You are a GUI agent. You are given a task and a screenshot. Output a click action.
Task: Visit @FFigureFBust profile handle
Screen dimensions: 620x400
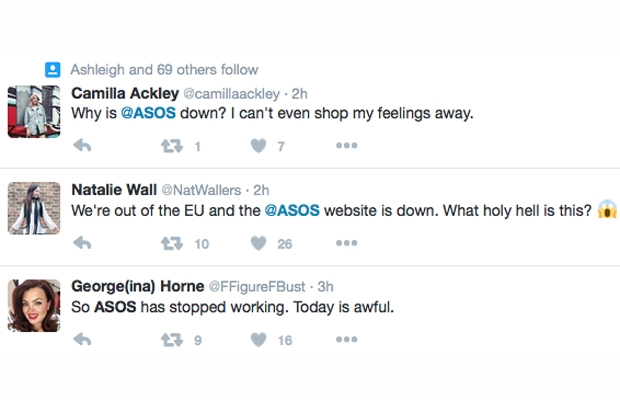(x=257, y=287)
